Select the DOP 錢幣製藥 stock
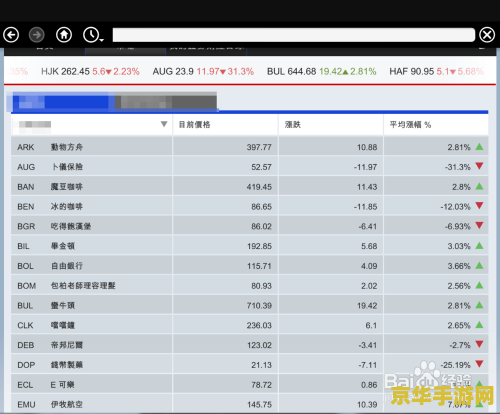 click(x=250, y=365)
